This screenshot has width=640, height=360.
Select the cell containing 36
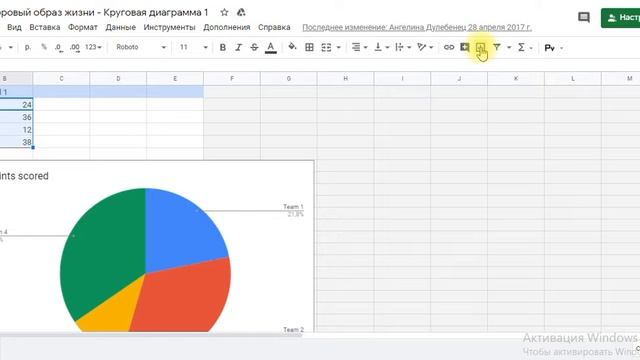(16, 117)
